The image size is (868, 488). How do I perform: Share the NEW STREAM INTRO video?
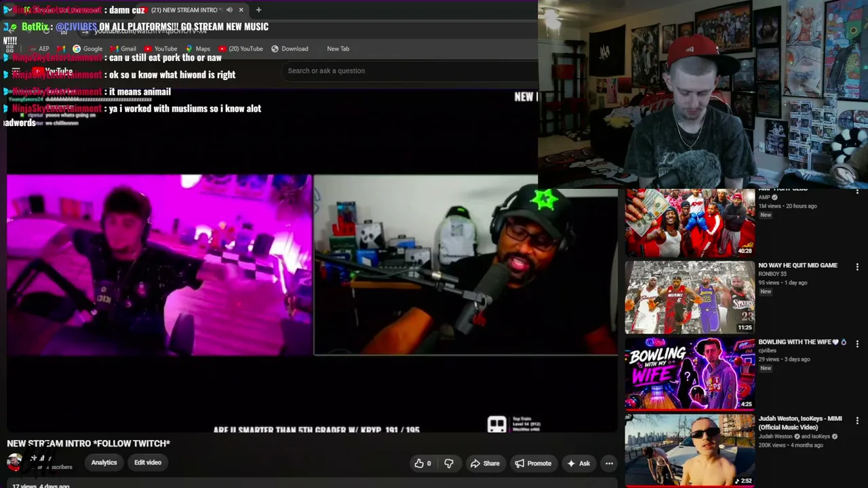(x=485, y=464)
